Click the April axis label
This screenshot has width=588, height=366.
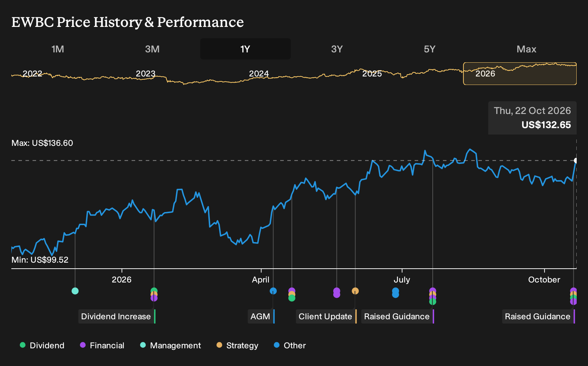pos(261,280)
